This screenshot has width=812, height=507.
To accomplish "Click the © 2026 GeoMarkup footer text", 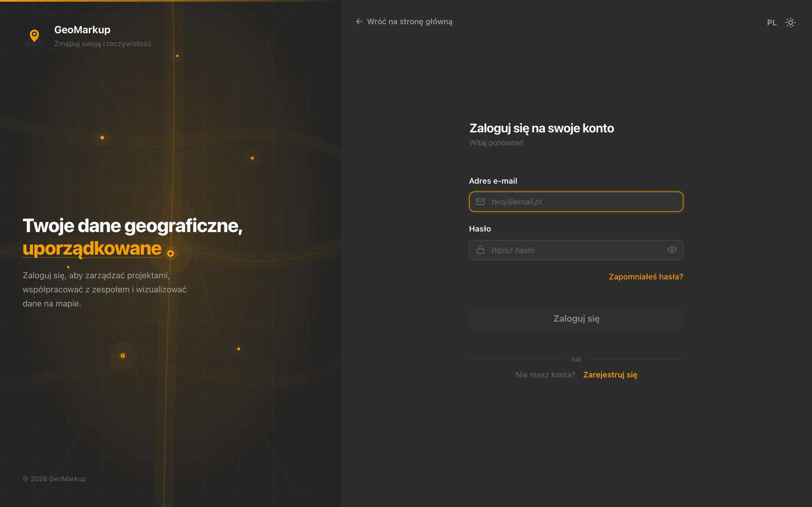I will tap(54, 479).
